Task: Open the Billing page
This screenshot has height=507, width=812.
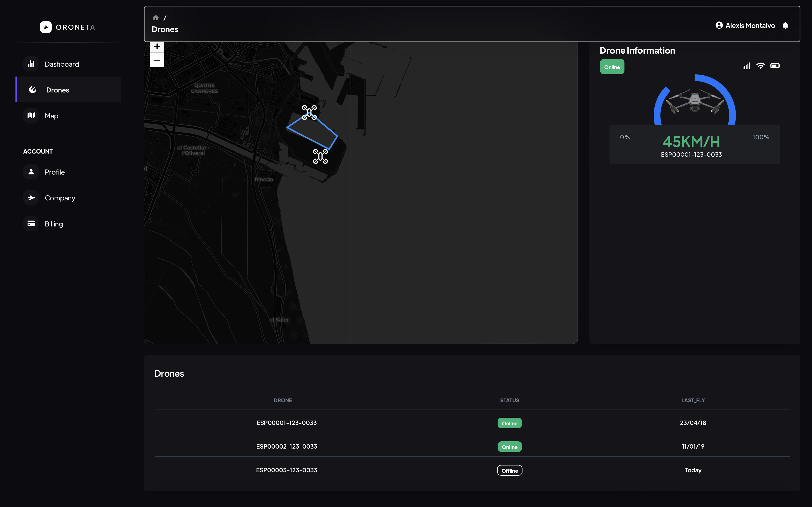Action: coord(54,224)
